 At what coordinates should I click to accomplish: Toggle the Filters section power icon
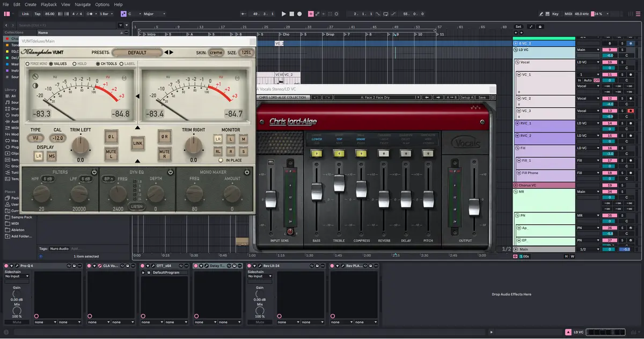94,172
